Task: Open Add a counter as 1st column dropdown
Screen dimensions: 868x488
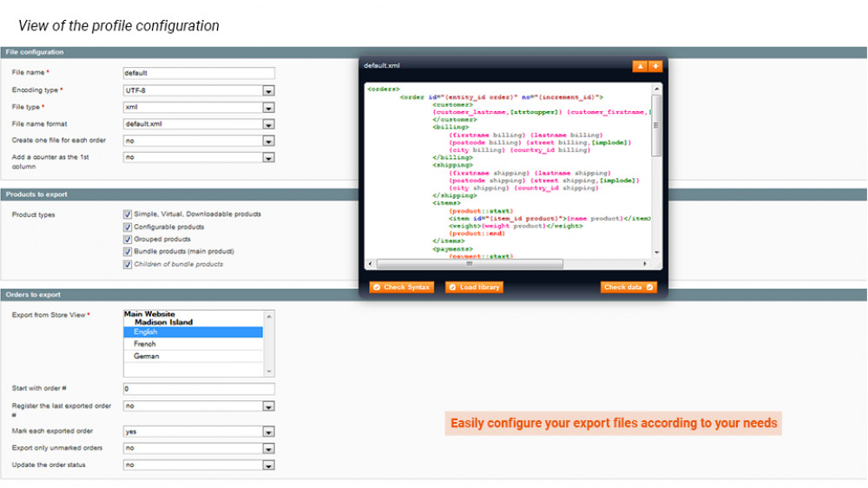Action: [199, 157]
